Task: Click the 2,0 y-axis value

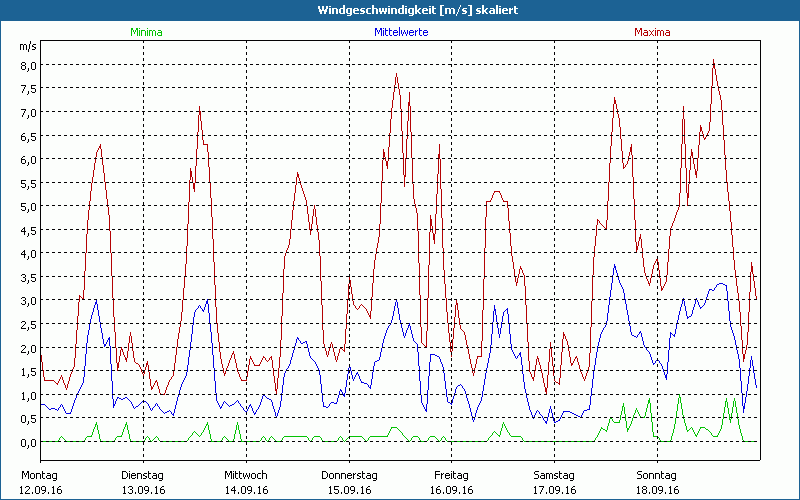Action: pyautogui.click(x=28, y=348)
